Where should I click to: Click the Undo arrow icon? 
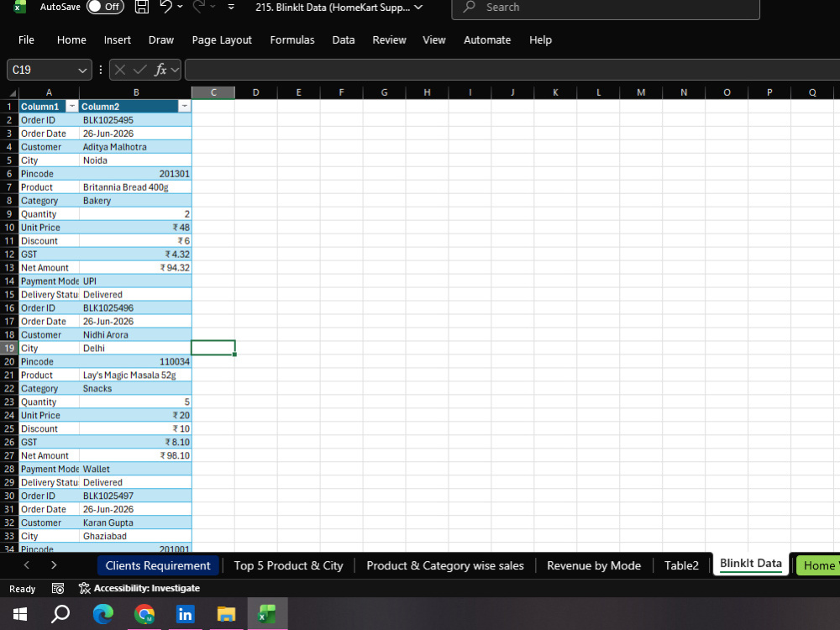pyautogui.click(x=166, y=7)
